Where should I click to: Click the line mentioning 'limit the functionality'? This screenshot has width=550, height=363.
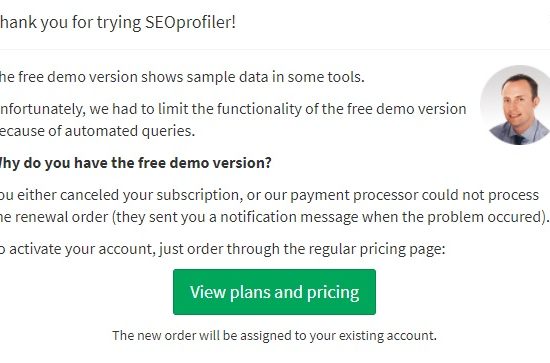coord(233,109)
